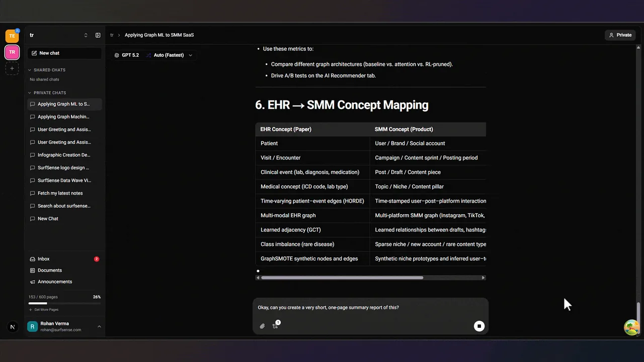
Task: Open the 'SurfSense Data Wave Vi...' chat
Action: coord(65,180)
